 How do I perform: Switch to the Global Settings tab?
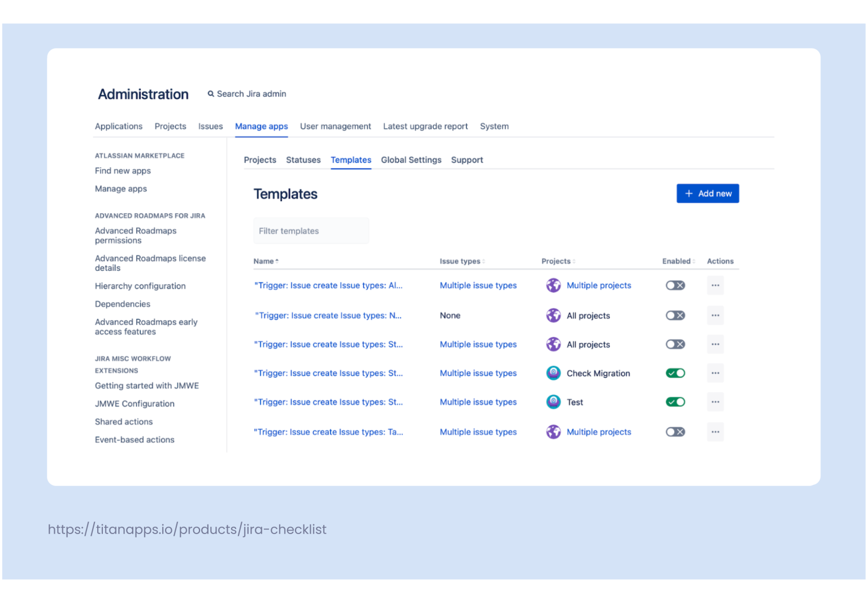tap(411, 160)
